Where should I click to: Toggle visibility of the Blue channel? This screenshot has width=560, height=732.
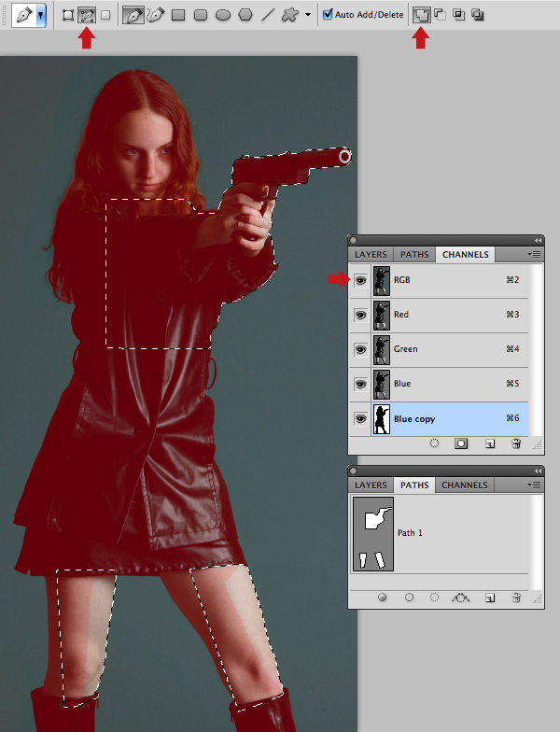pos(360,385)
